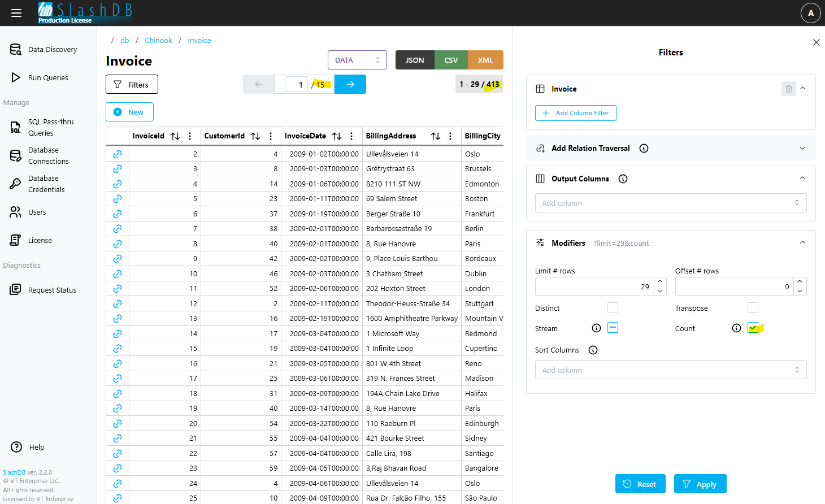The height and width of the screenshot is (504, 825).
Task: Open Run Queries in sidebar
Action: pos(40,78)
